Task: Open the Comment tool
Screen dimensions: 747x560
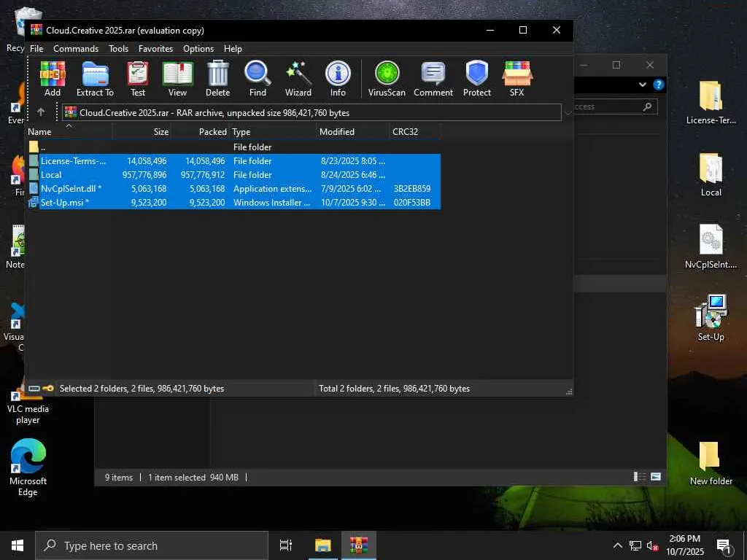Action: click(x=433, y=79)
